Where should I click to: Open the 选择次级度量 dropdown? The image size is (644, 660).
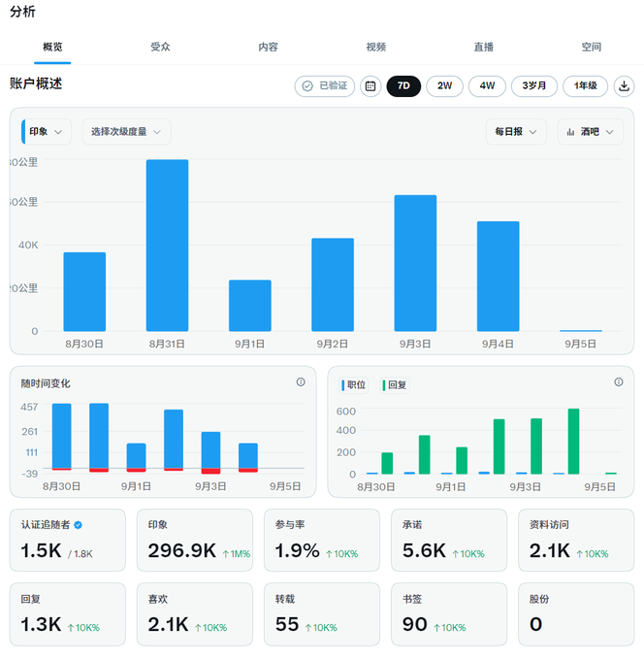coord(126,132)
